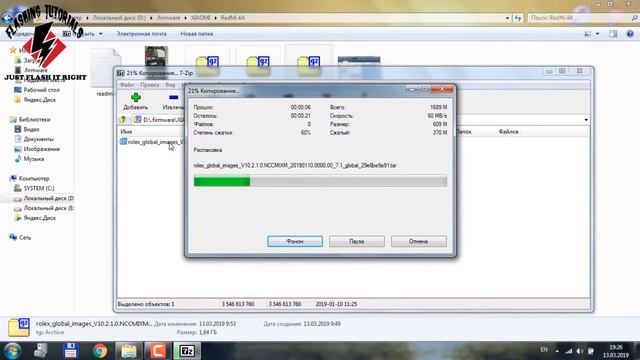
Task: Open the blue floppy disk app on taskbar
Action: pyautogui.click(x=70, y=351)
